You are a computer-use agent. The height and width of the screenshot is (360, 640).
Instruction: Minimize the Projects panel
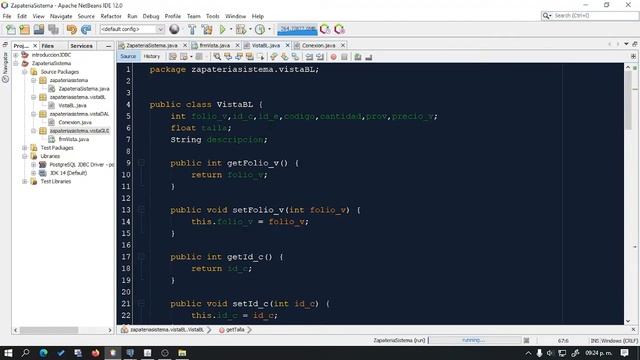coord(109,46)
